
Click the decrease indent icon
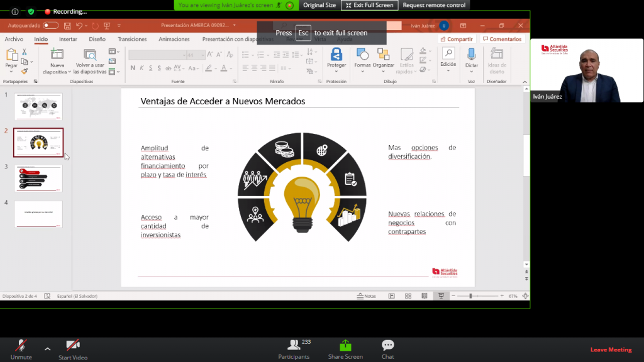pyautogui.click(x=277, y=55)
